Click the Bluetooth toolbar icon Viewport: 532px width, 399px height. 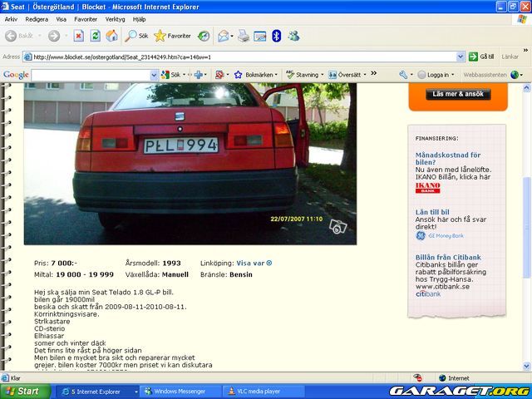(277, 36)
